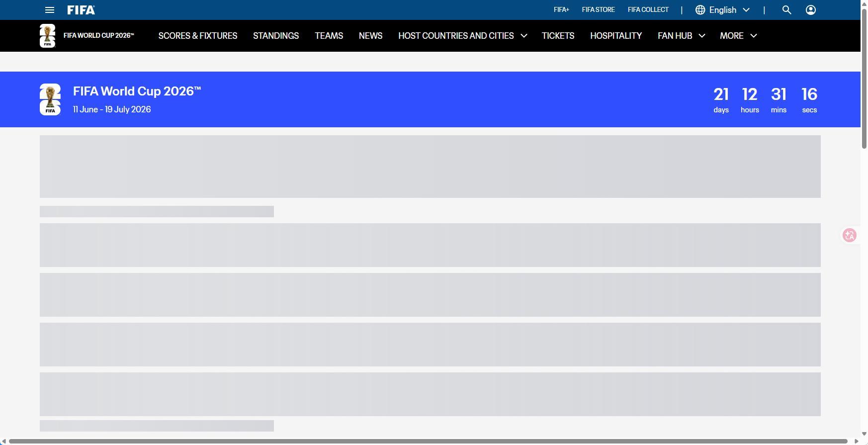Click the countdown days value
This screenshot has height=445, width=868.
point(721,94)
